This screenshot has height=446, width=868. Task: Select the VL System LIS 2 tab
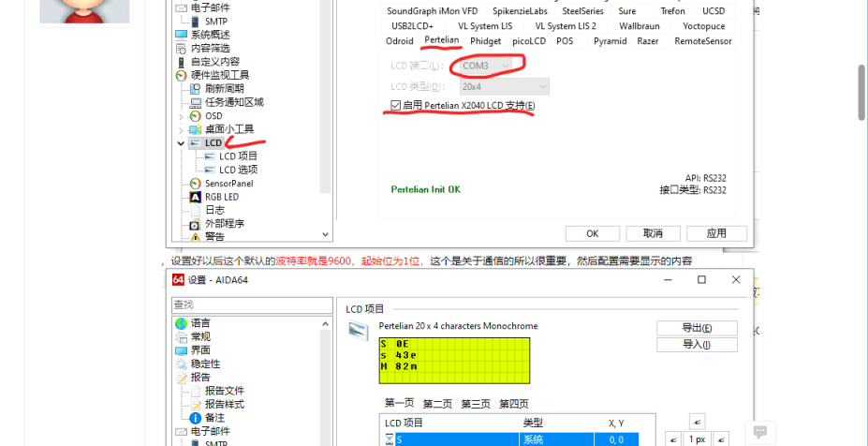click(x=566, y=26)
